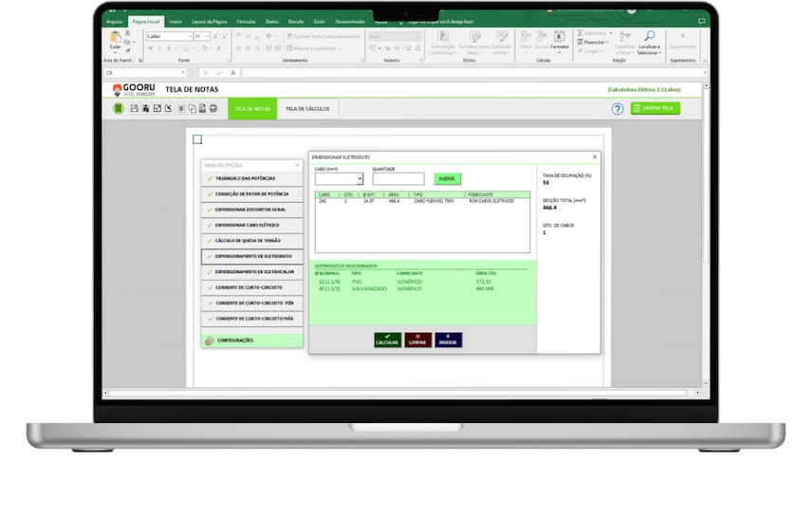Click the blue INSERIR button at dialog bottom
This screenshot has height=515, width=812.
[448, 340]
